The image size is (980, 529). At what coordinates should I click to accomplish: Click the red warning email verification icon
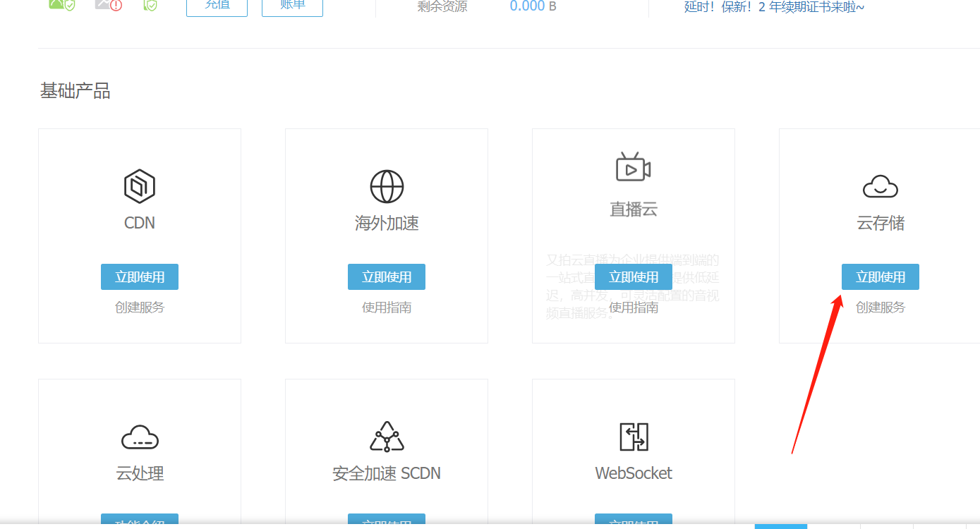[x=108, y=5]
